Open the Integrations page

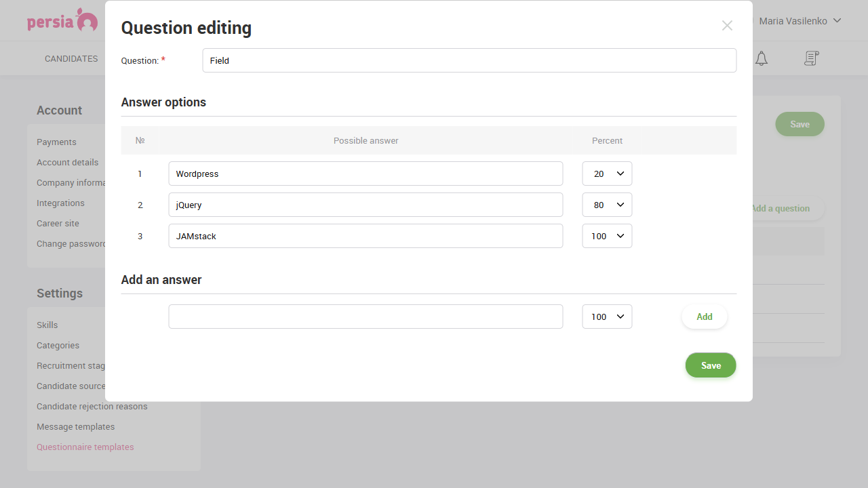(x=60, y=203)
